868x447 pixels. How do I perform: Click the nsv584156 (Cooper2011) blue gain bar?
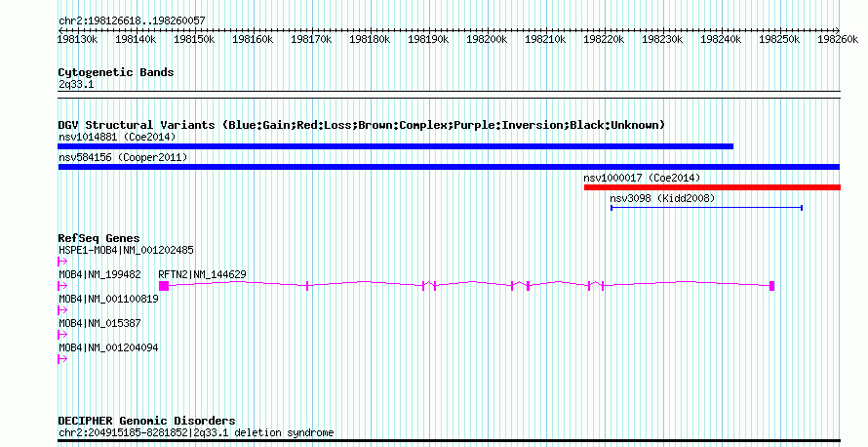point(449,167)
